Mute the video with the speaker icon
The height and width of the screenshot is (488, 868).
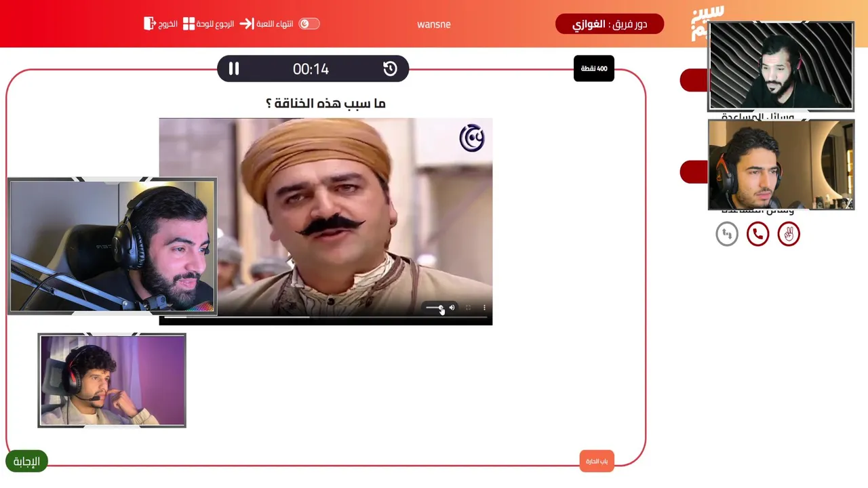pyautogui.click(x=452, y=308)
